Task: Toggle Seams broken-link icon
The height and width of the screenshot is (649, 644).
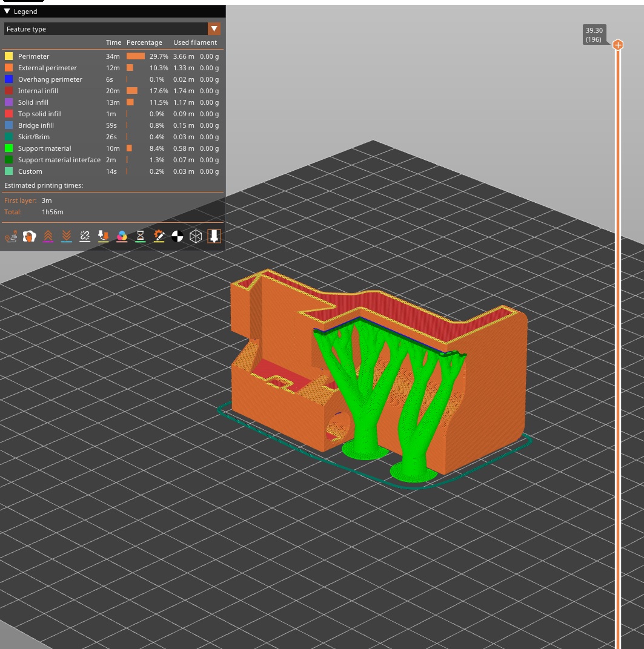Action: (85, 236)
